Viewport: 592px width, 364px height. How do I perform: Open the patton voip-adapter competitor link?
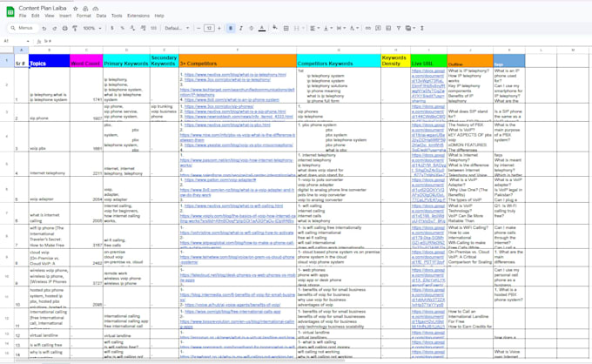[220, 180]
